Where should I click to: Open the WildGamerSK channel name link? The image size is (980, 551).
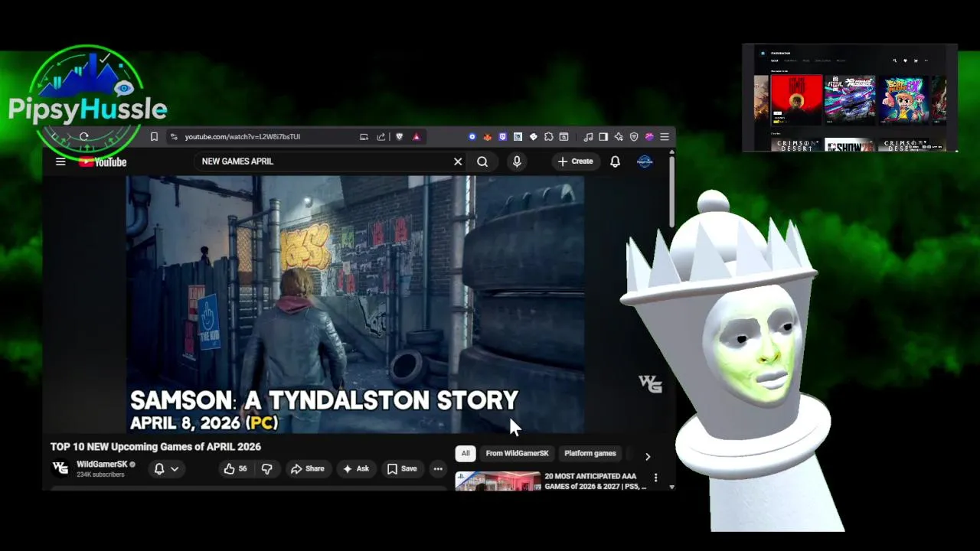(102, 465)
